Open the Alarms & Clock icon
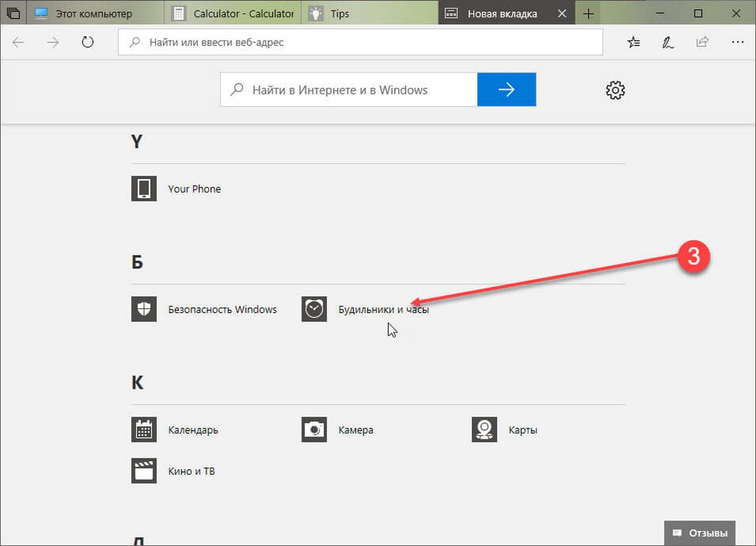 coord(314,310)
